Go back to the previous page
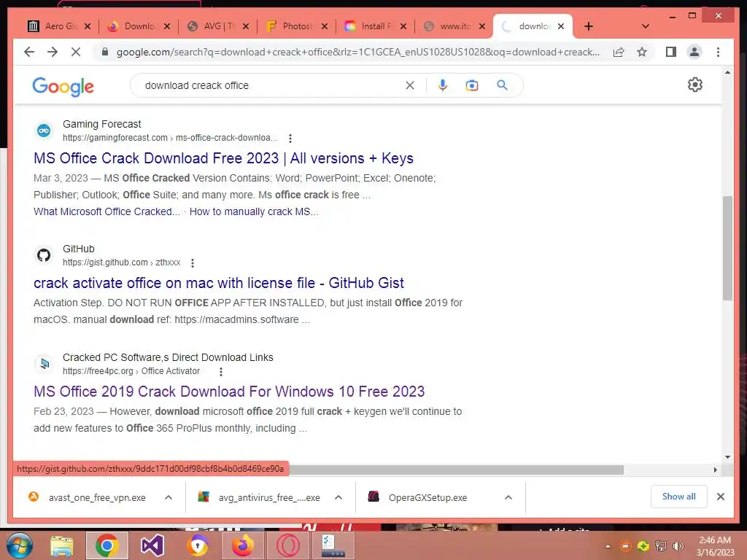The width and height of the screenshot is (747, 560). click(x=29, y=52)
